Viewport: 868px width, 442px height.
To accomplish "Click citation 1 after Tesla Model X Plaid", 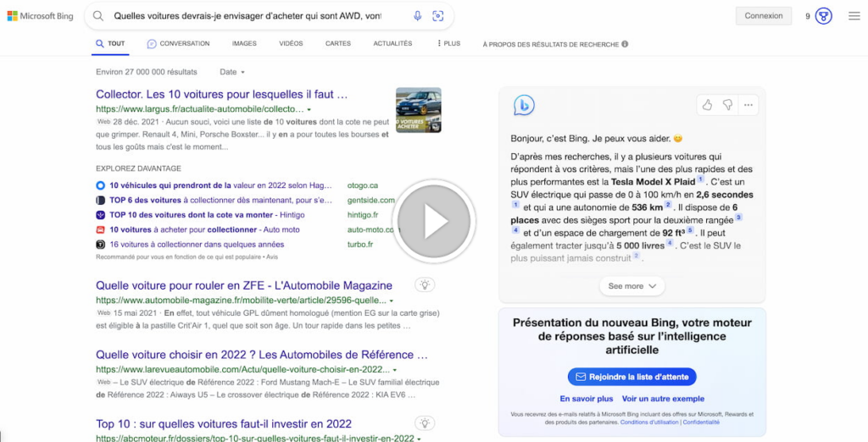I will tap(700, 180).
